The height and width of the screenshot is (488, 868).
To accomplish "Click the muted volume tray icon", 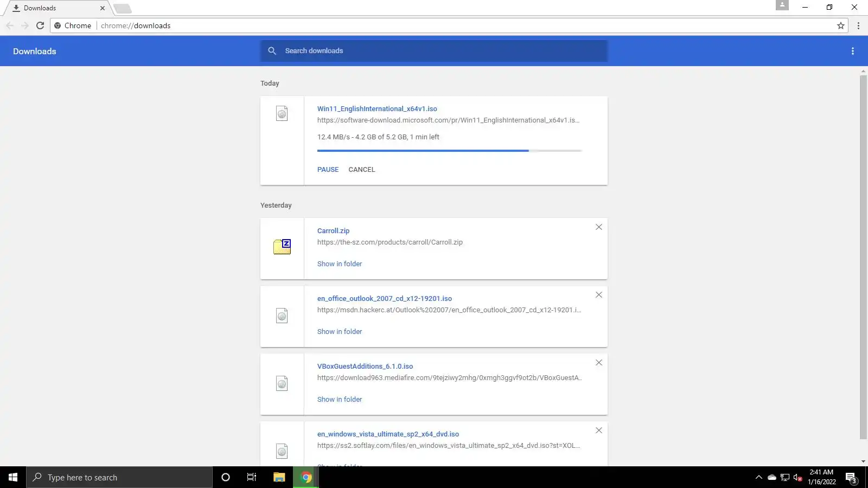I will point(798,478).
